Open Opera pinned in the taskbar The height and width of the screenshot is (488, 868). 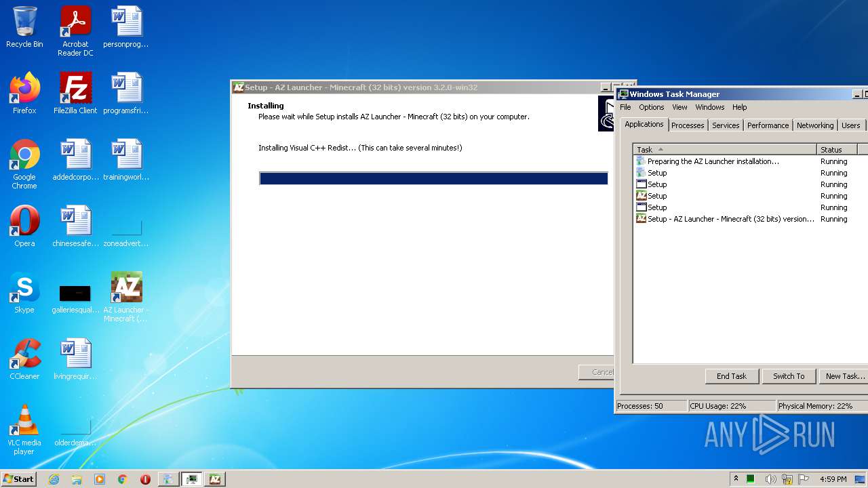pos(145,479)
